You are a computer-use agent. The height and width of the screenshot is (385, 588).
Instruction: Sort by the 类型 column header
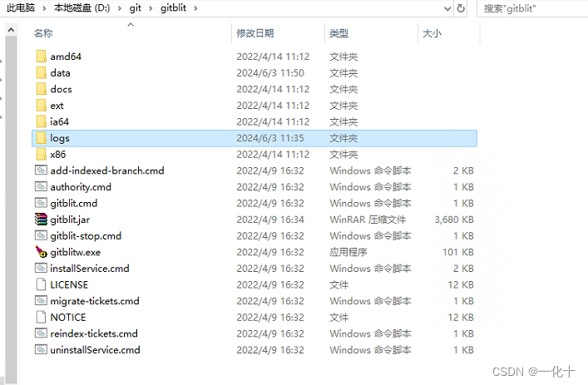point(338,33)
